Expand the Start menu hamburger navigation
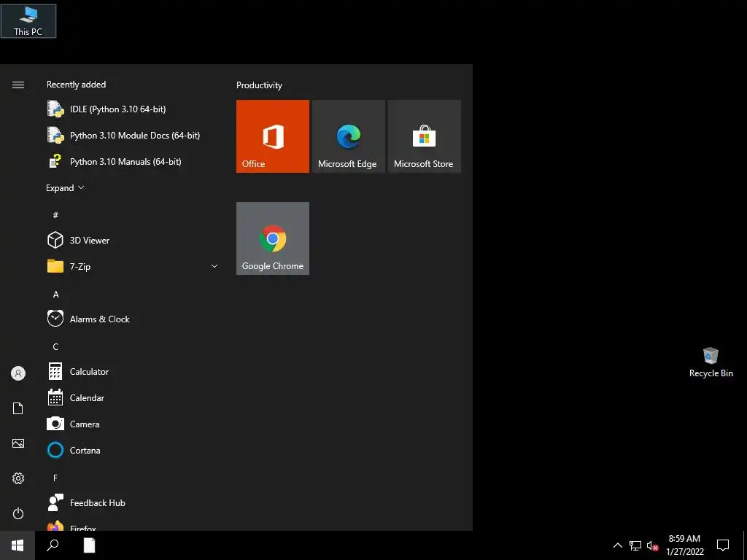 click(18, 85)
